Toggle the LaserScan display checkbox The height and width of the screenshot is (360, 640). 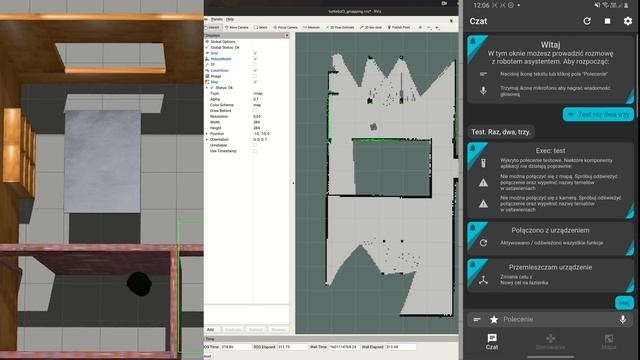coord(255,70)
